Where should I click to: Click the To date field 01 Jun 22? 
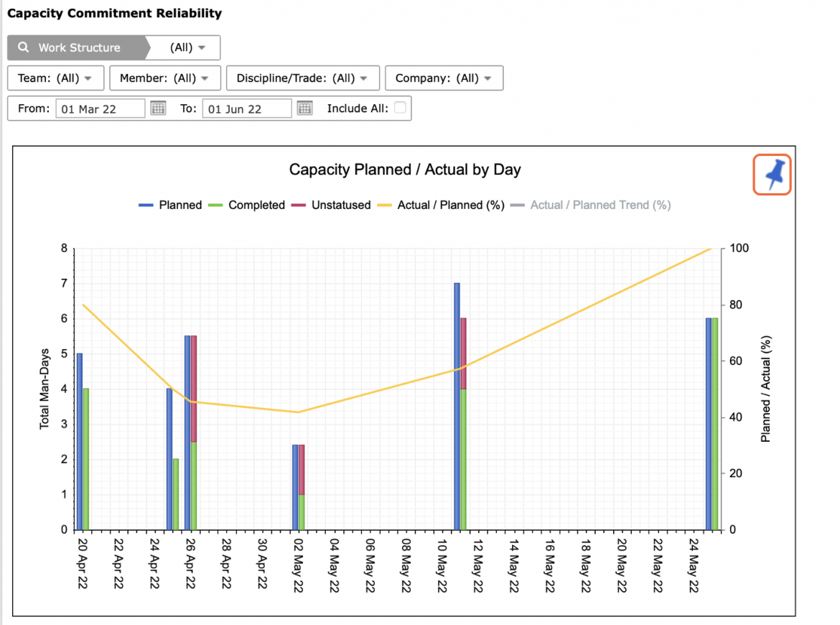(x=247, y=108)
